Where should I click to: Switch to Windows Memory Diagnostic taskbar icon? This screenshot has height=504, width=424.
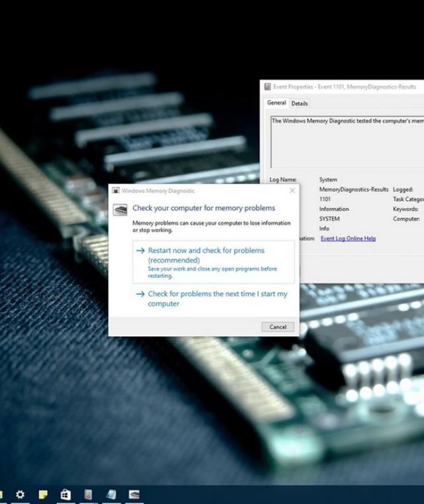134,494
